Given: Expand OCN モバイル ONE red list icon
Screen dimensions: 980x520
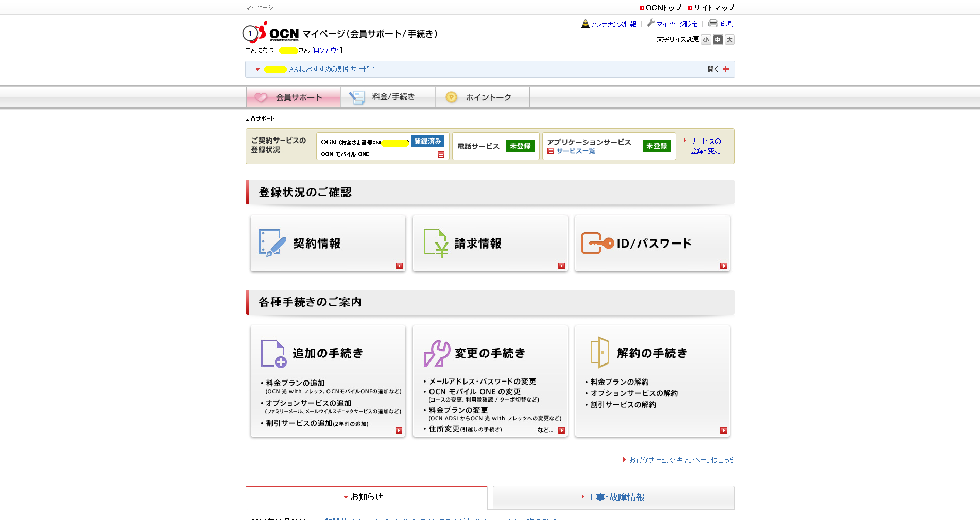Looking at the screenshot, I should (441, 154).
